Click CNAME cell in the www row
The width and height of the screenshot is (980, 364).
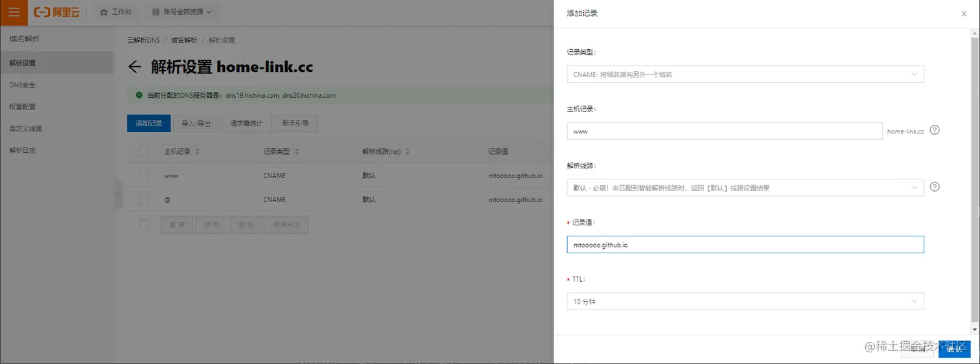[274, 176]
